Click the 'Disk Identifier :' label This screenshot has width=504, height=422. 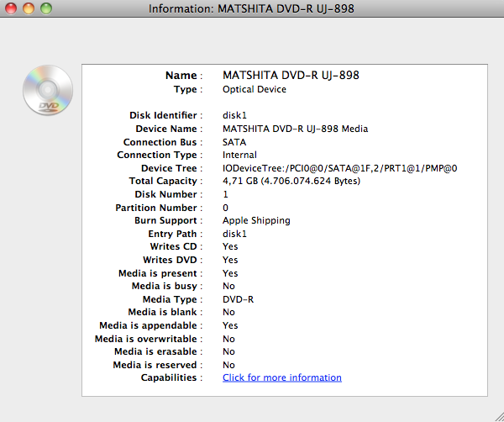point(165,115)
